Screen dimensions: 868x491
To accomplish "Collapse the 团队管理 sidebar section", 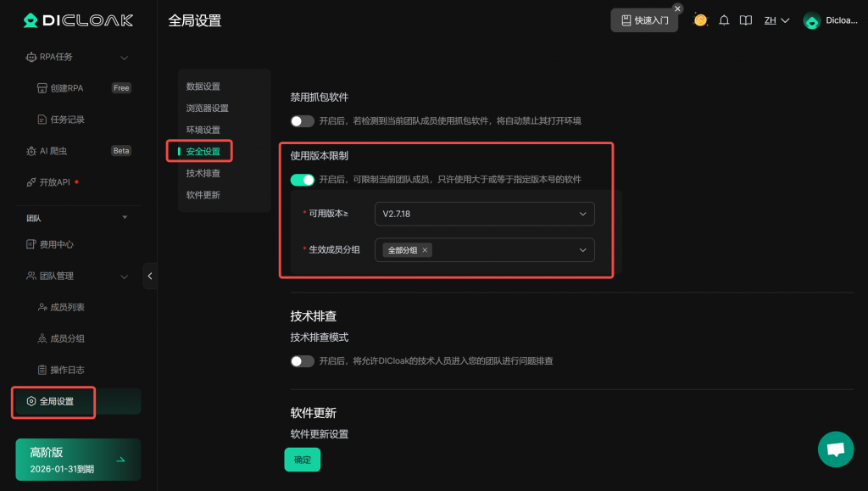I will 125,276.
